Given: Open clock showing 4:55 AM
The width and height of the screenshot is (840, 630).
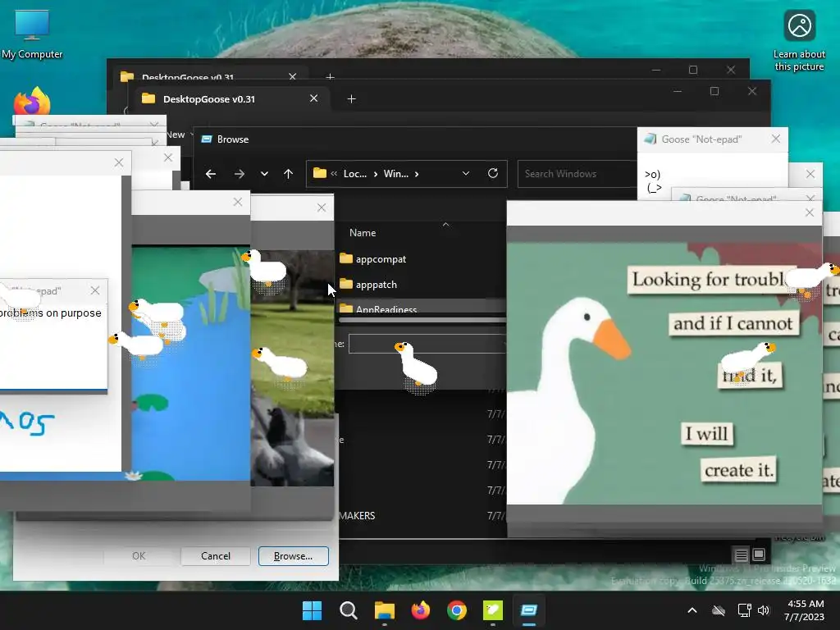Looking at the screenshot, I should pyautogui.click(x=804, y=610).
